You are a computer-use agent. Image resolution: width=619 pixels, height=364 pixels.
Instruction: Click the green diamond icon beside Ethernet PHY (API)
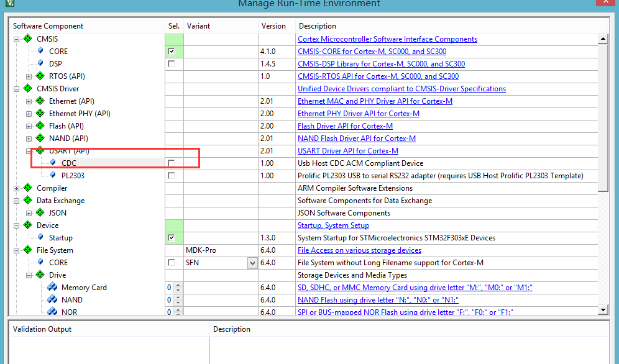click(x=40, y=113)
